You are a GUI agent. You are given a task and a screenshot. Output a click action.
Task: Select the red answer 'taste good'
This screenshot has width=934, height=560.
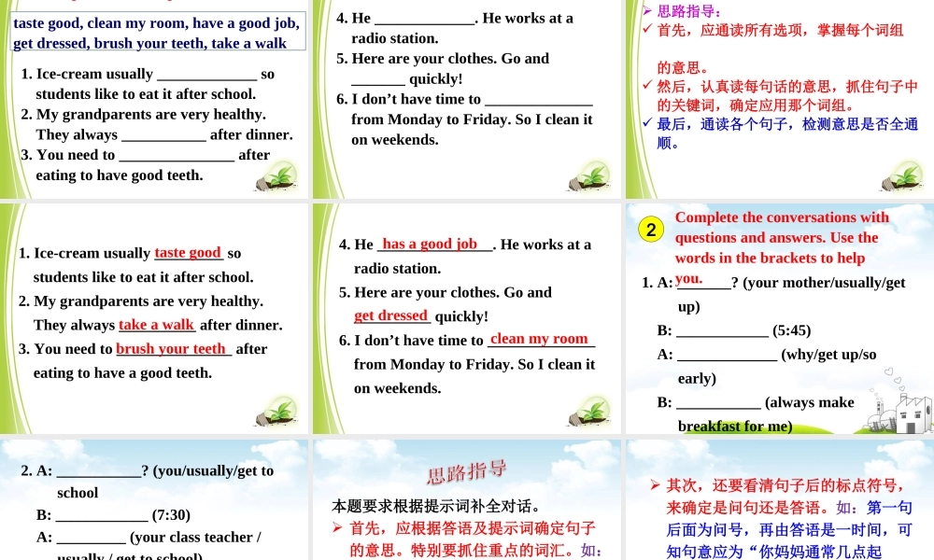tap(188, 252)
